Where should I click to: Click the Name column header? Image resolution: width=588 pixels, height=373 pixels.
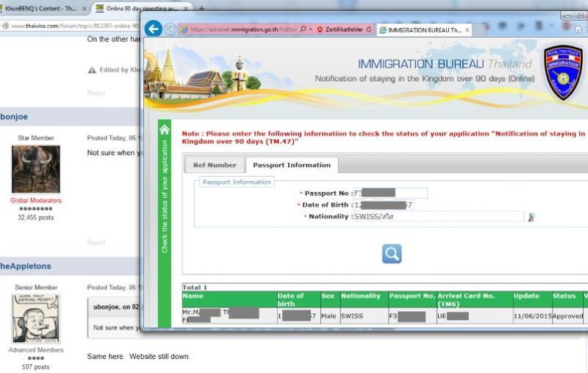[229, 299]
